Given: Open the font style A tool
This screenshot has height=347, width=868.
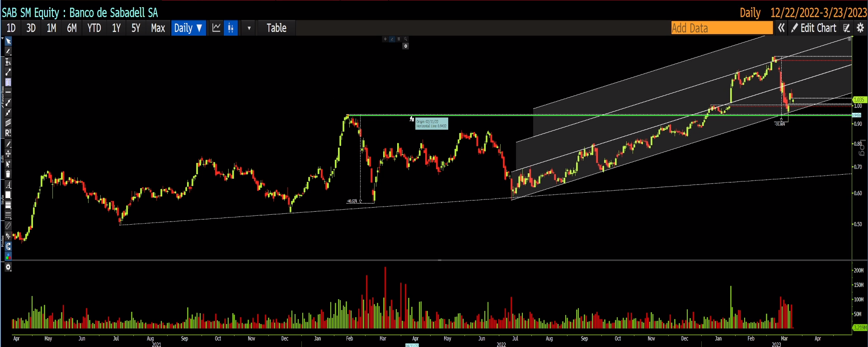Looking at the screenshot, I should pyautogui.click(x=8, y=185).
